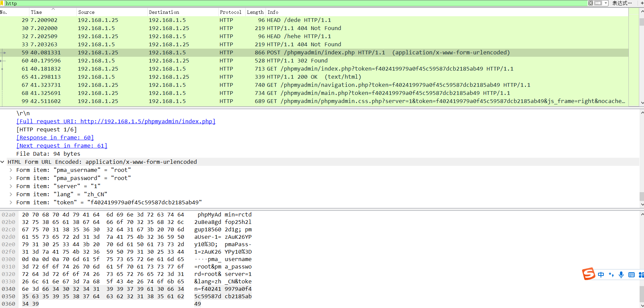Toggle Chinese/English mode 中 on IME bar
Screen dimensions: 644x308
coord(601,275)
